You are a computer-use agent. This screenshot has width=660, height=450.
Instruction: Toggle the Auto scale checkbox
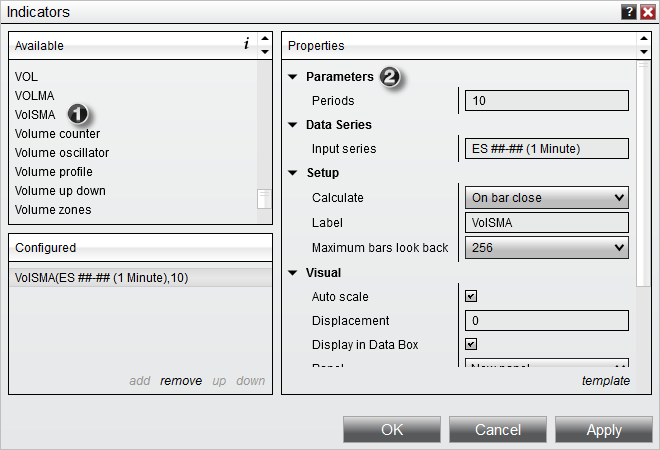[x=472, y=297]
